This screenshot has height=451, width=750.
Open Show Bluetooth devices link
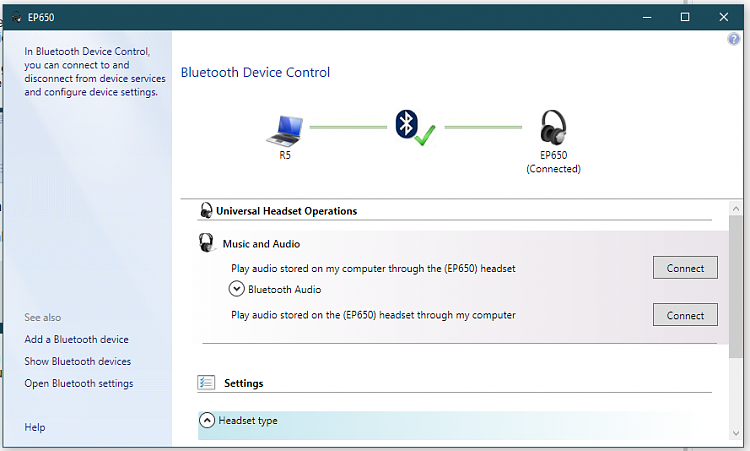click(77, 361)
